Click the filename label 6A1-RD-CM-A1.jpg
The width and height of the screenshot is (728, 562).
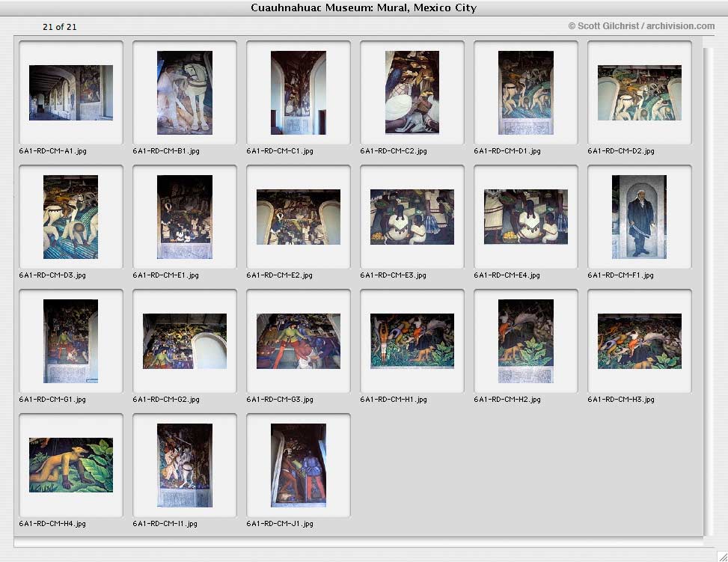tap(52, 151)
